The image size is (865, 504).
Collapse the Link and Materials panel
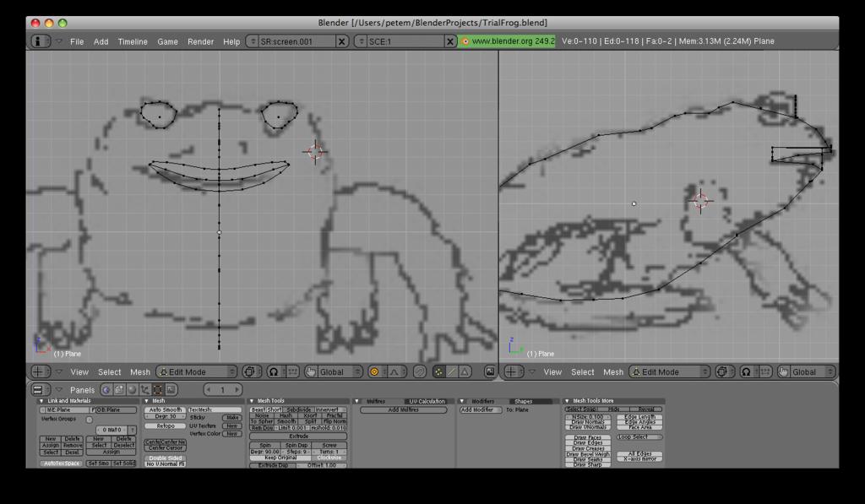[41, 401]
